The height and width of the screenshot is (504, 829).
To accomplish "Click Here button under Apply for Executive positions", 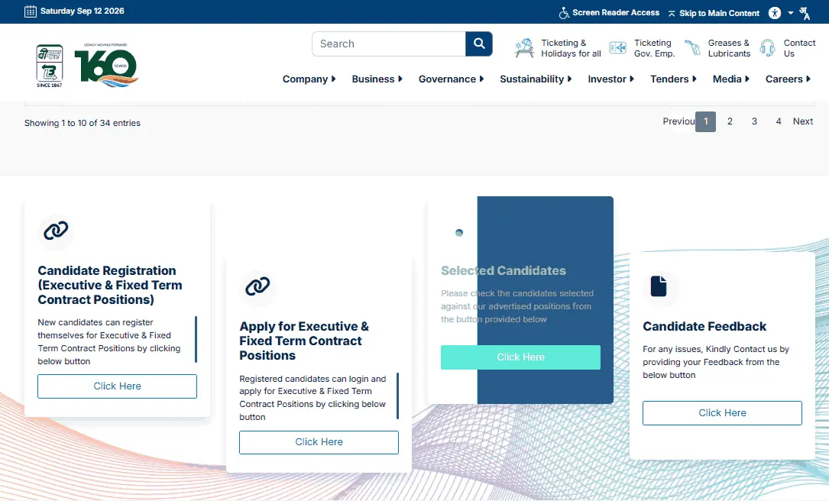I will click(319, 442).
